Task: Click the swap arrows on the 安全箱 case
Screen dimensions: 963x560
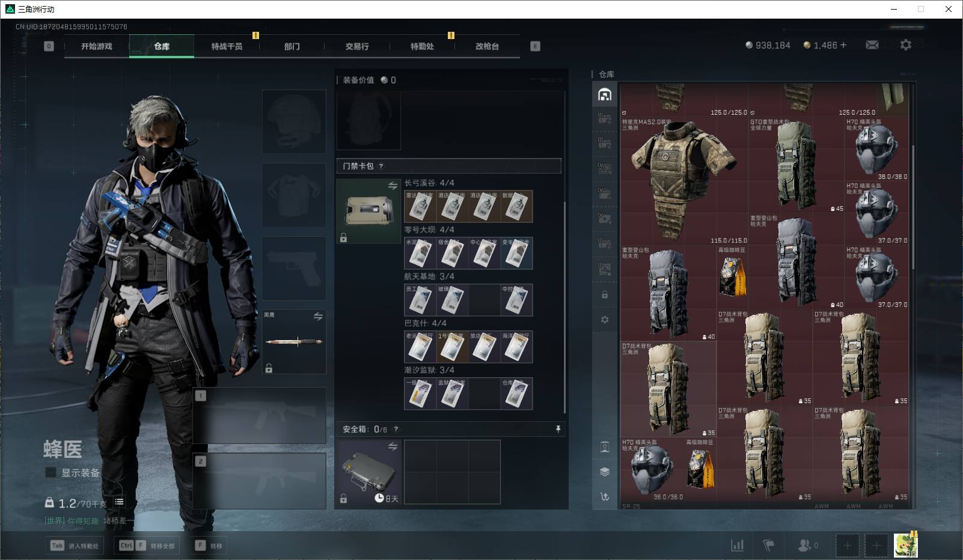Action: pyautogui.click(x=393, y=446)
